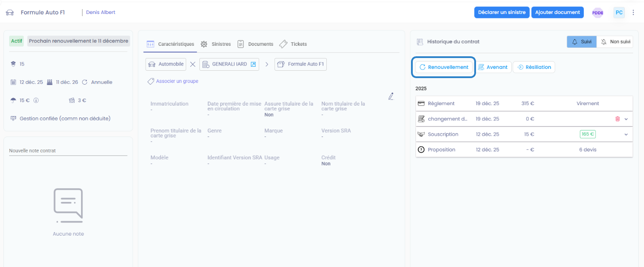Click the Formule Auto F1 product chip

point(301,64)
